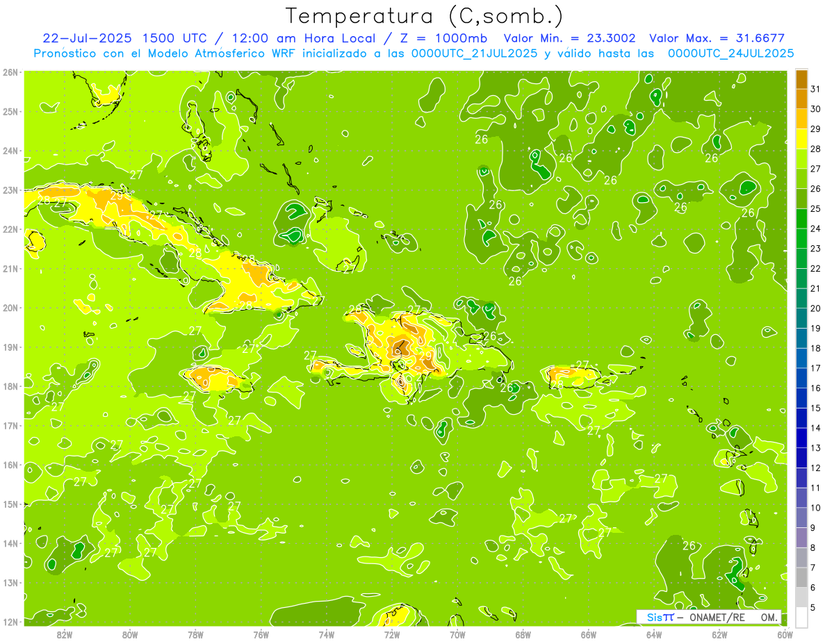834x644 pixels.
Task: Click the "22" label on the color scale
Action: (815, 268)
